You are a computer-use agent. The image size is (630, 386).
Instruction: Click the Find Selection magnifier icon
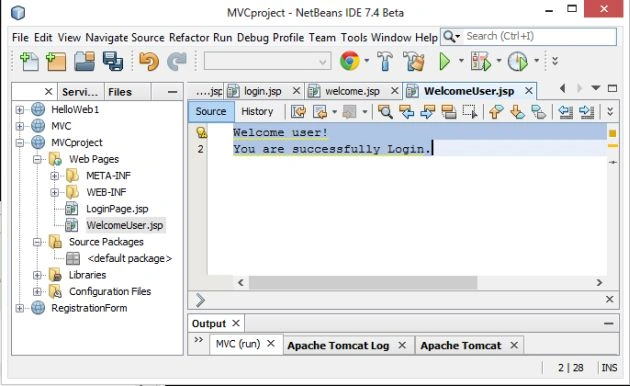tap(385, 112)
